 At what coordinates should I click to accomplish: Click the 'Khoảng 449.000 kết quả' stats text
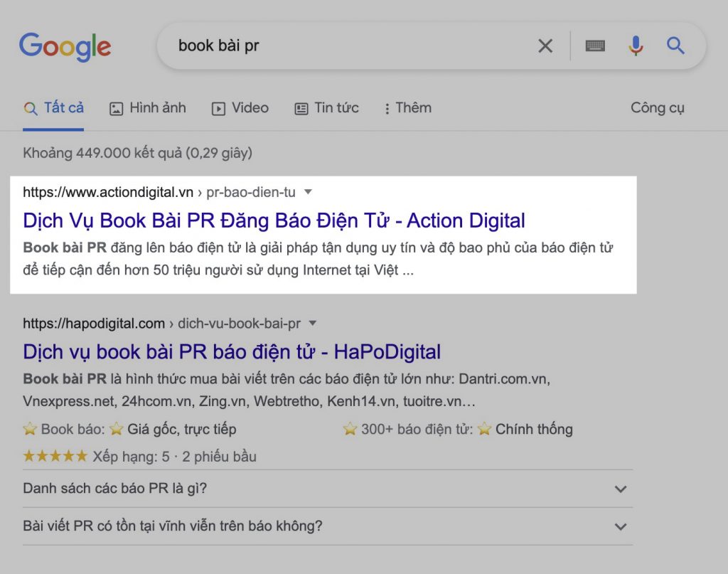[138, 153]
